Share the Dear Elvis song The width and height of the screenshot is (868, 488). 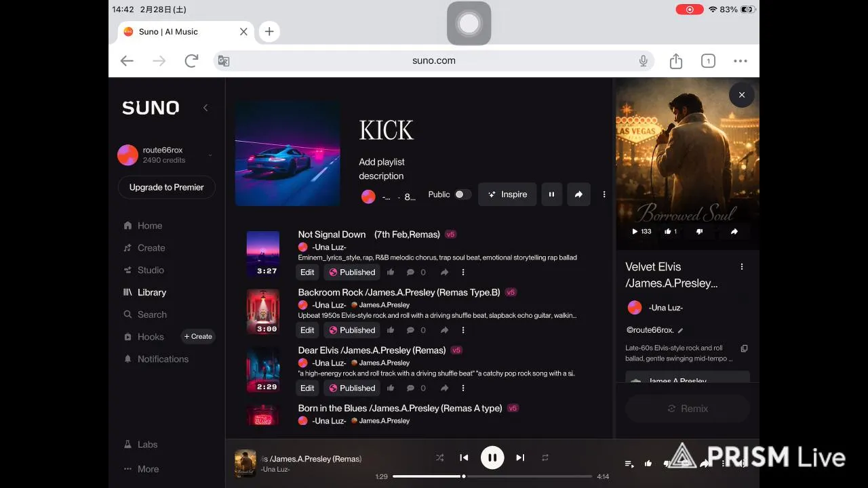(444, 388)
